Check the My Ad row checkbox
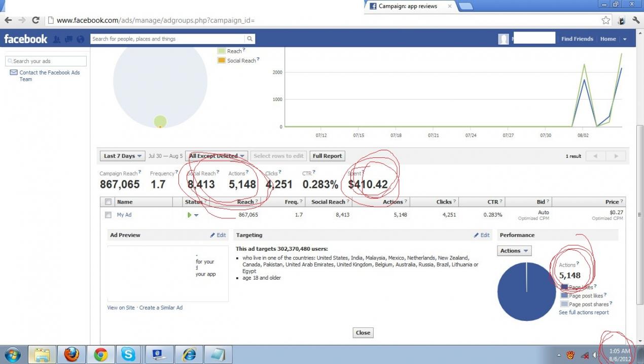644x364 pixels. pos(108,215)
